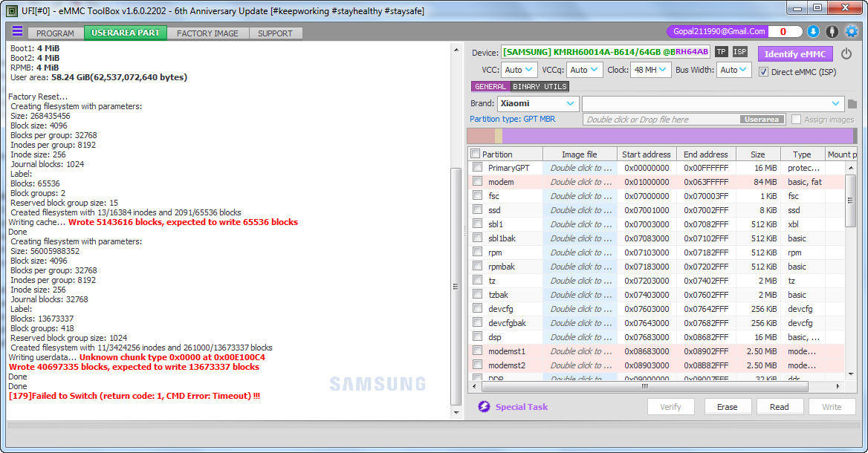Open settings gear icon

click(x=852, y=31)
